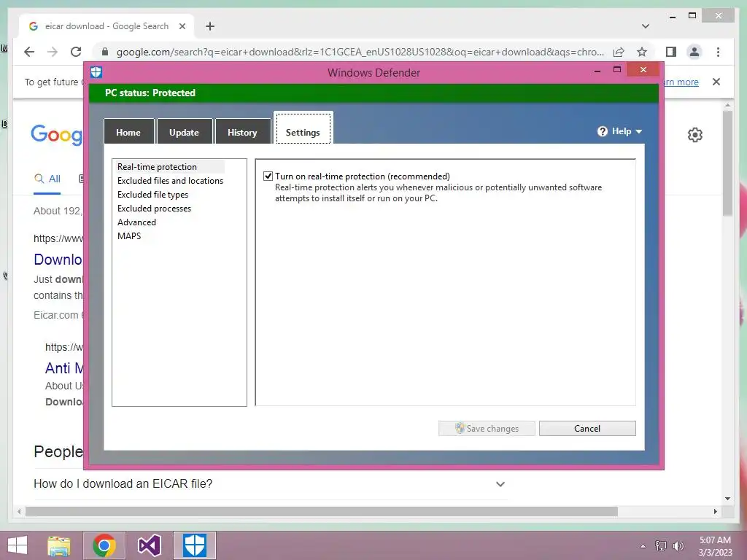Screen dimensions: 747x560
Task: Click the Chrome vertical scrollbar thumb
Action: tap(727, 163)
